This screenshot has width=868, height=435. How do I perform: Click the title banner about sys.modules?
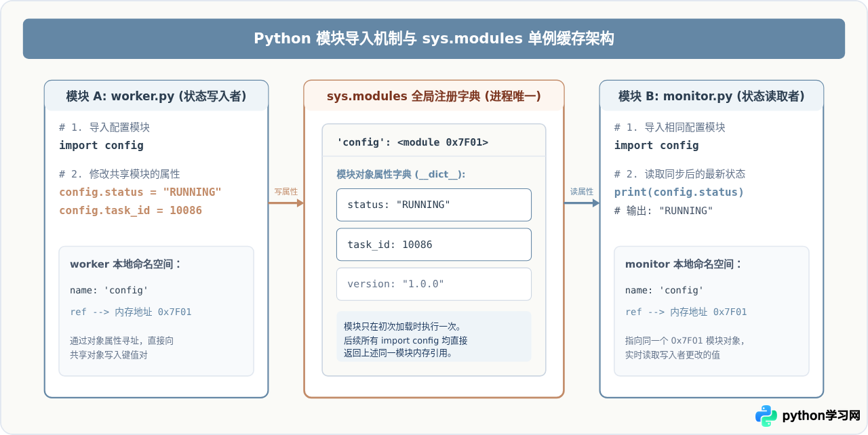434,39
